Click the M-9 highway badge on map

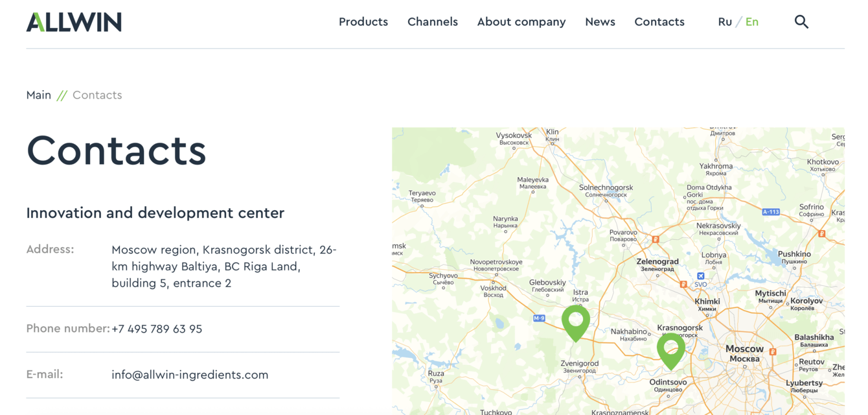(539, 318)
